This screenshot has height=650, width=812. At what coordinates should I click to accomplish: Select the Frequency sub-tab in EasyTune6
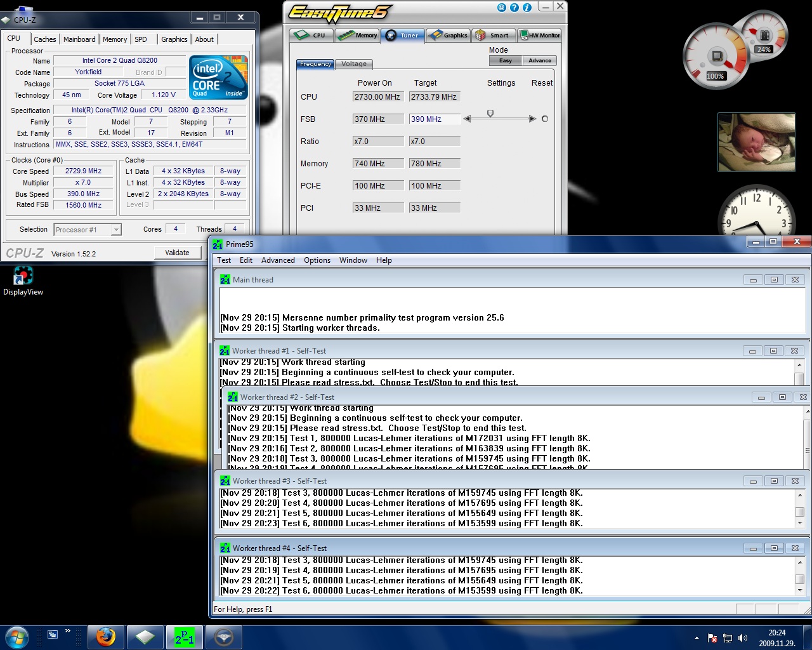(315, 63)
